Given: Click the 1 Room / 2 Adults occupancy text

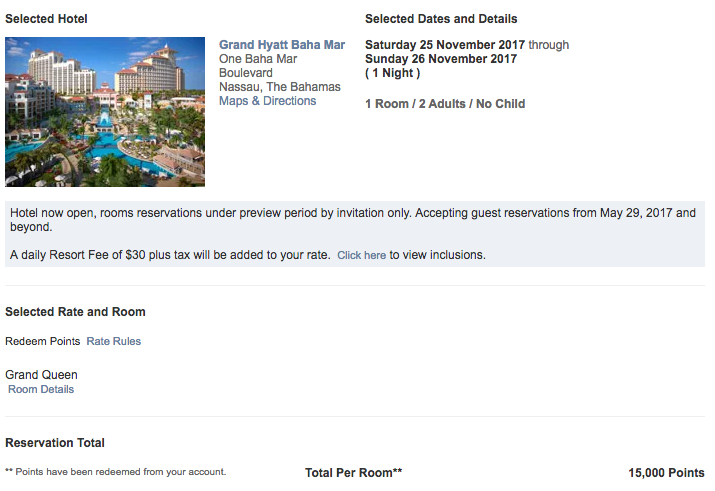Looking at the screenshot, I should [445, 104].
